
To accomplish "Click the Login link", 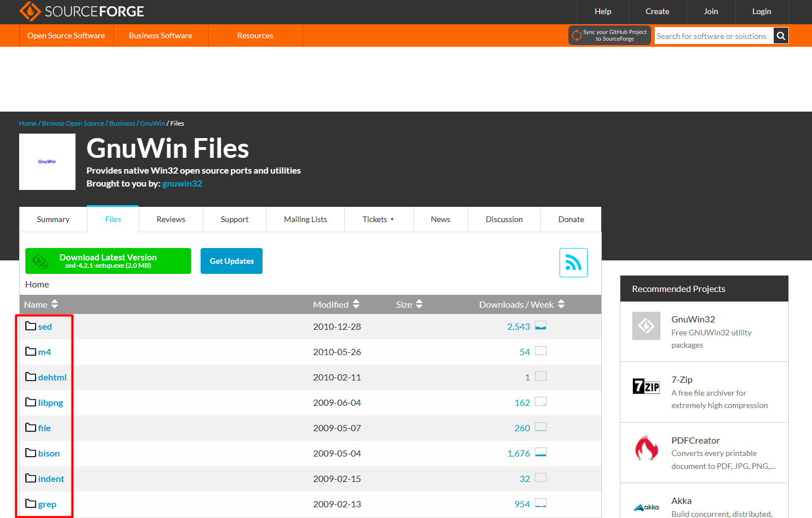I will coord(761,11).
